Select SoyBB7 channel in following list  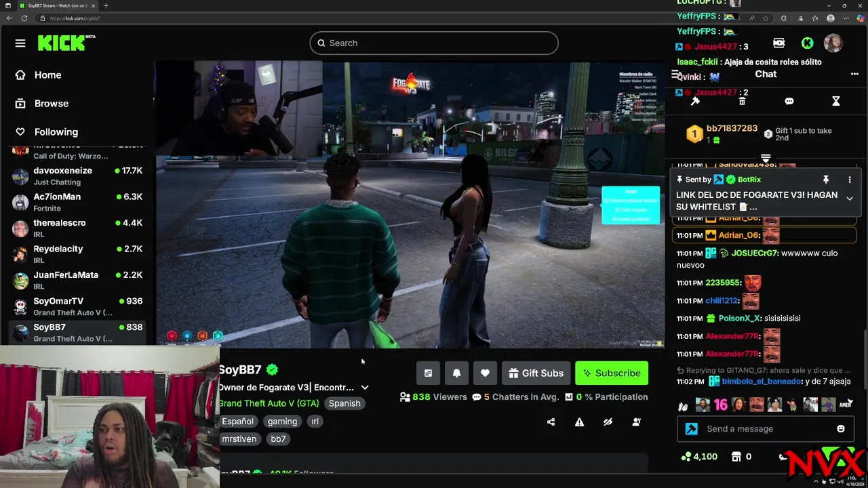[x=78, y=332]
